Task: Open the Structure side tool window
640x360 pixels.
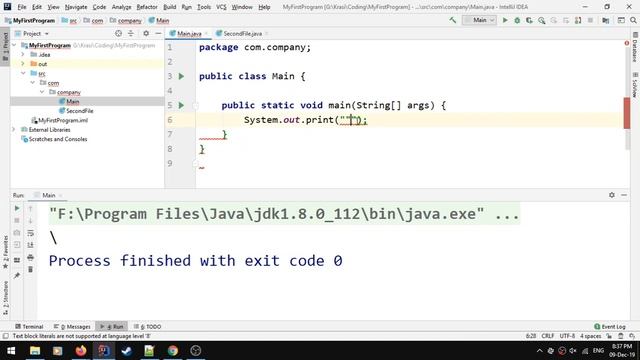Action: (x=5, y=298)
